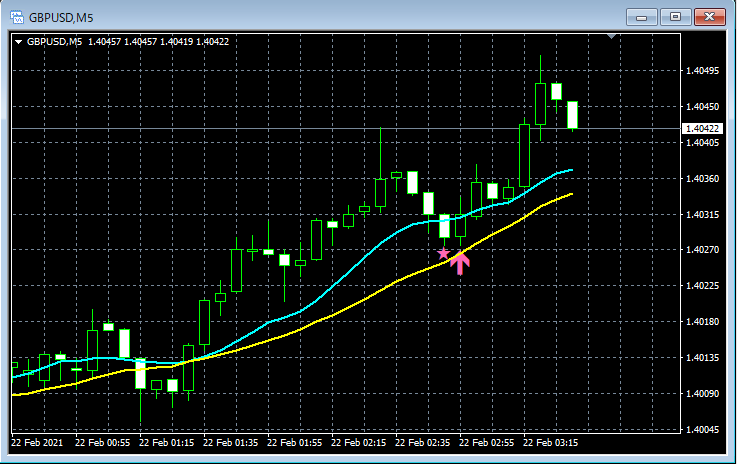Click the 1.40360 price scale label
This screenshot has height=464, width=738.
tap(702, 179)
